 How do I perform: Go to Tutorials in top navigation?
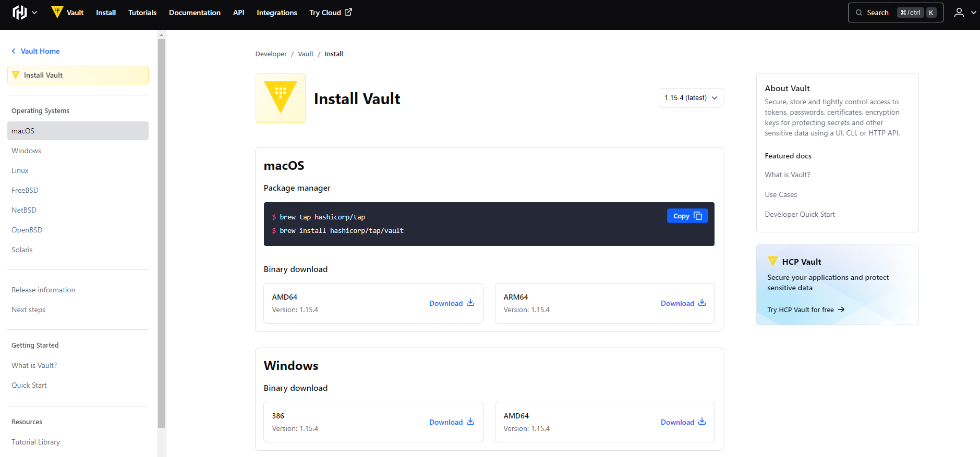tap(142, 13)
